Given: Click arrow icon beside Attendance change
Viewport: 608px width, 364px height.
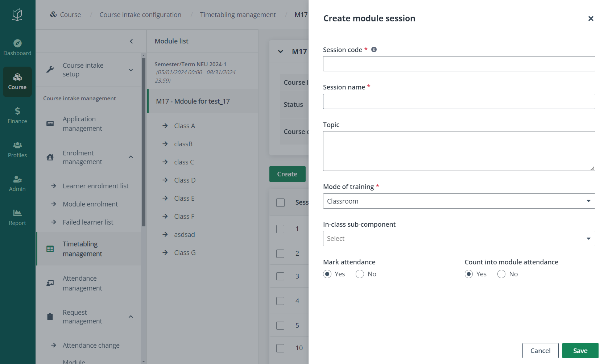Looking at the screenshot, I should coord(54,345).
